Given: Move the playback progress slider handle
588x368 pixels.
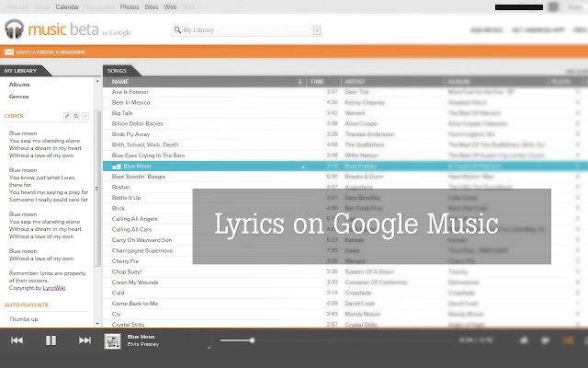Looking at the screenshot, I should tap(253, 340).
